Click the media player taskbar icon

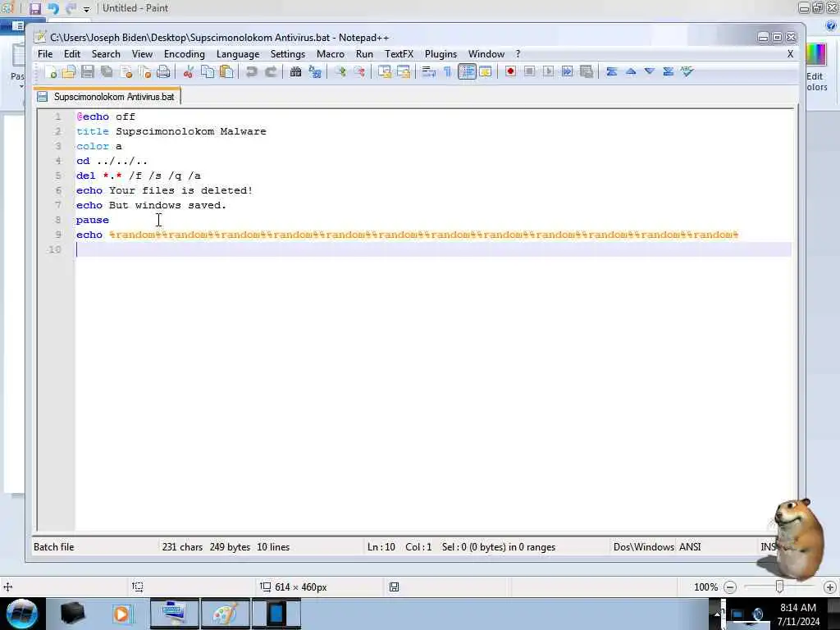click(x=122, y=614)
